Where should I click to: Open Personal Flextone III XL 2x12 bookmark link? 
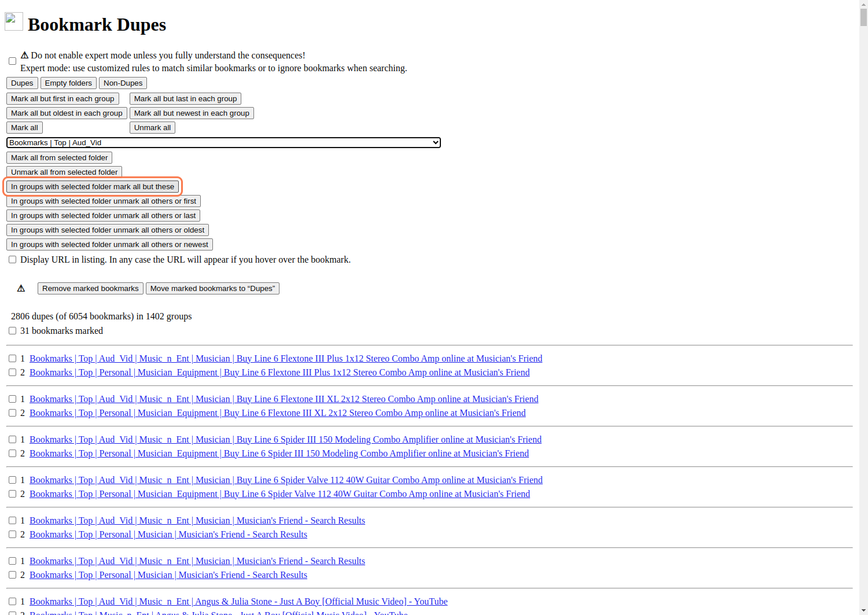(x=278, y=413)
